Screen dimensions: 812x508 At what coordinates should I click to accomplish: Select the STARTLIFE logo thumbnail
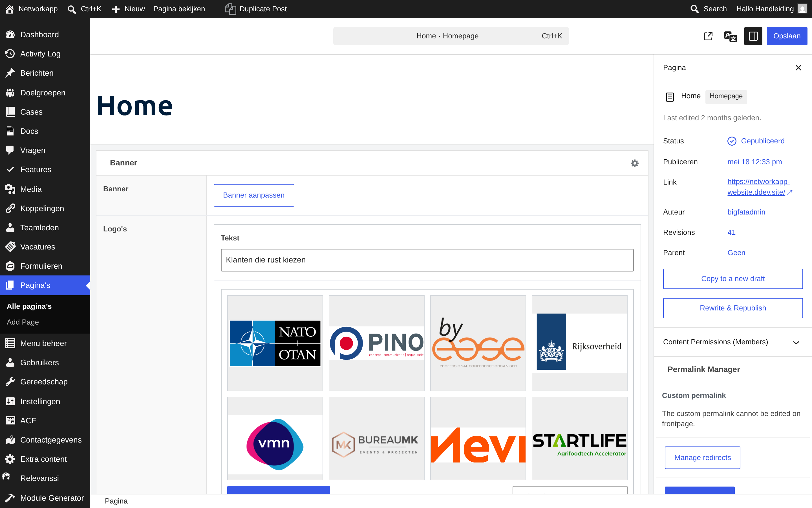pos(579,439)
